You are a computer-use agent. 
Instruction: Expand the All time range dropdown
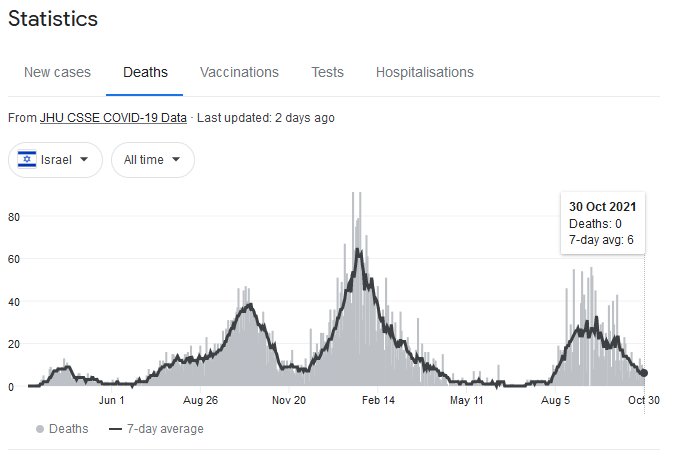click(153, 160)
